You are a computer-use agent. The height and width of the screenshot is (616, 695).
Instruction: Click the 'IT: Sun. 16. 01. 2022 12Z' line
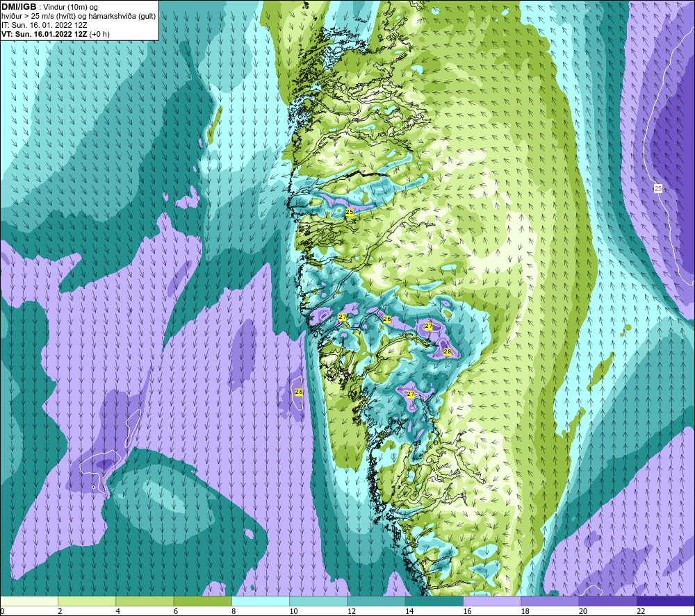pyautogui.click(x=44, y=25)
